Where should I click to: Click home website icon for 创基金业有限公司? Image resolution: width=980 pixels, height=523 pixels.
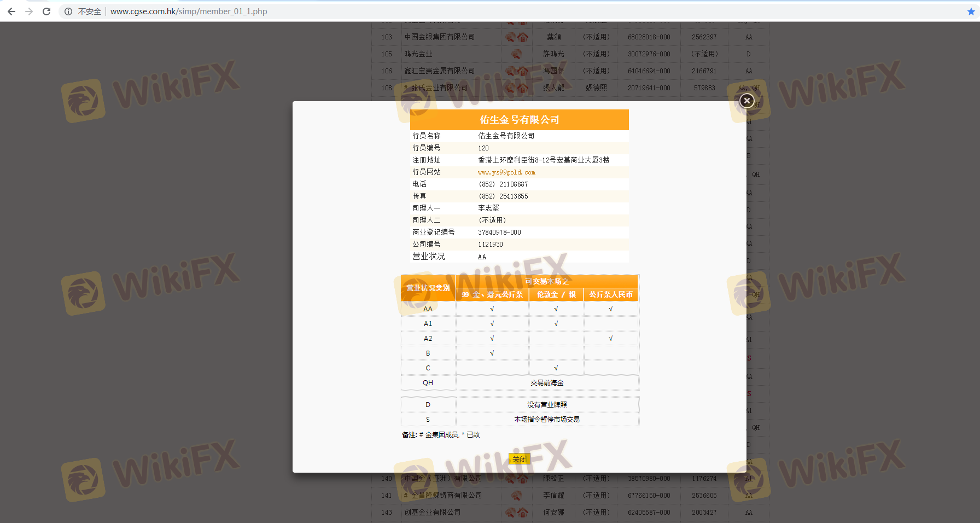[523, 513]
